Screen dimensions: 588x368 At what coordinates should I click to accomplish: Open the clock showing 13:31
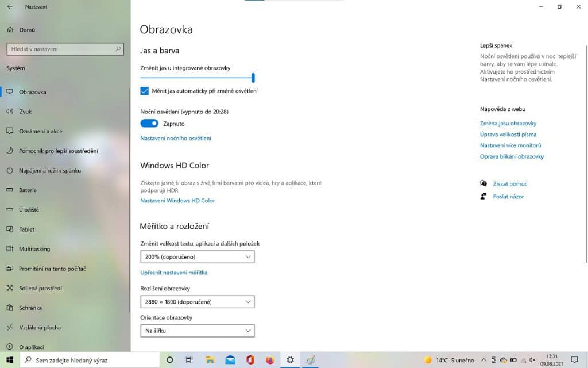coord(552,360)
